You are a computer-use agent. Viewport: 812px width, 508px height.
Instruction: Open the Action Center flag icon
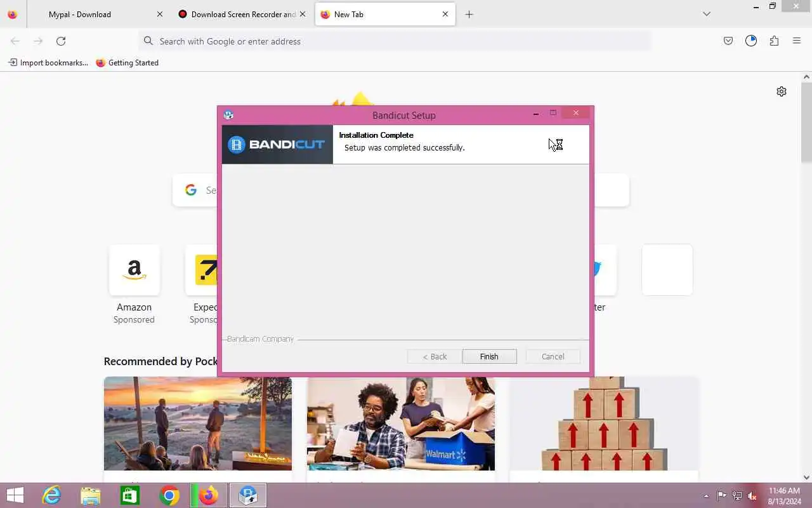click(x=722, y=496)
